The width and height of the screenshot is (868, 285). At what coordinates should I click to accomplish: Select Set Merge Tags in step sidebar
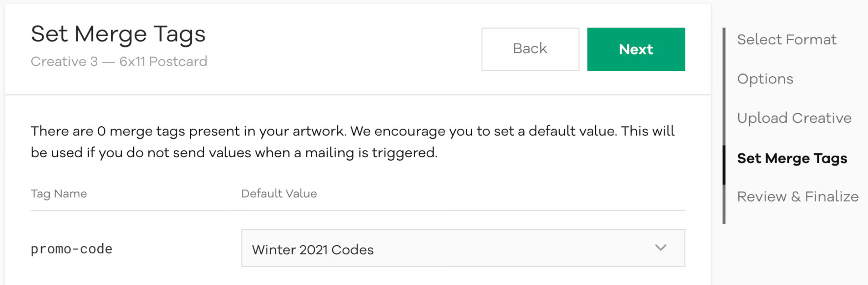coord(792,158)
